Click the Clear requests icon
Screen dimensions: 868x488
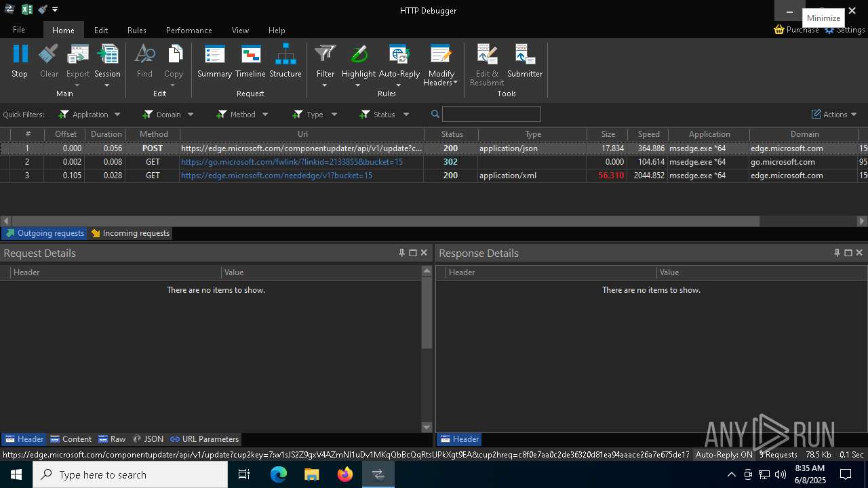(x=49, y=54)
